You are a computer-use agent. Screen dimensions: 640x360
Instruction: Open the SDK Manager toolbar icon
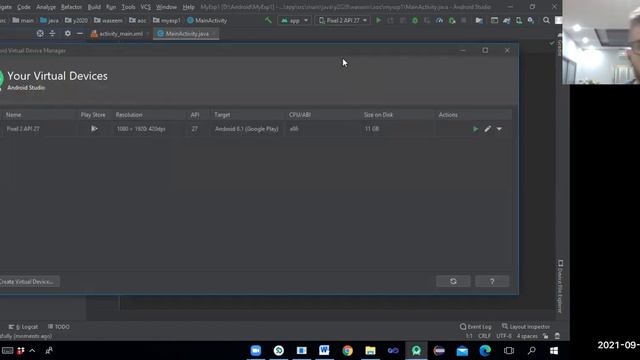pos(531,20)
